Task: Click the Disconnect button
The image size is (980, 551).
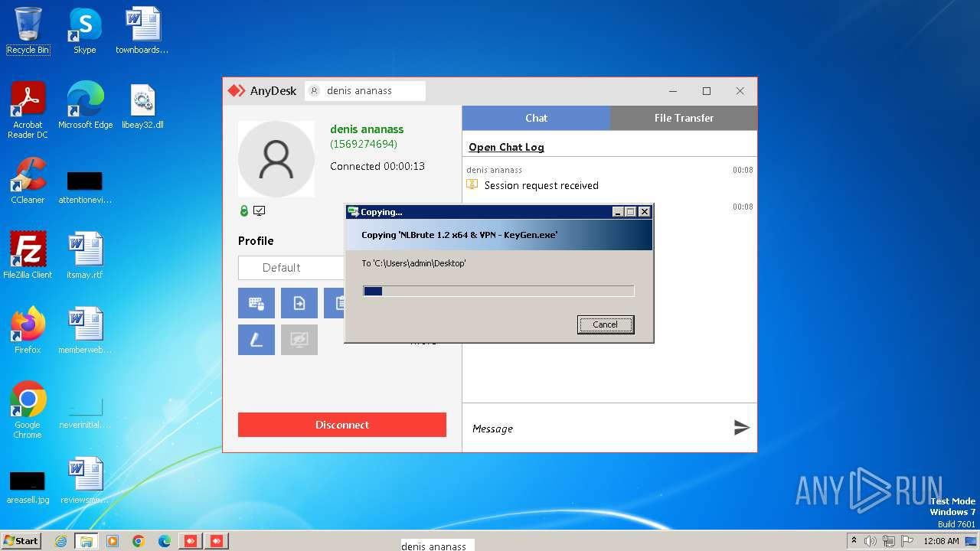Action: coord(342,425)
